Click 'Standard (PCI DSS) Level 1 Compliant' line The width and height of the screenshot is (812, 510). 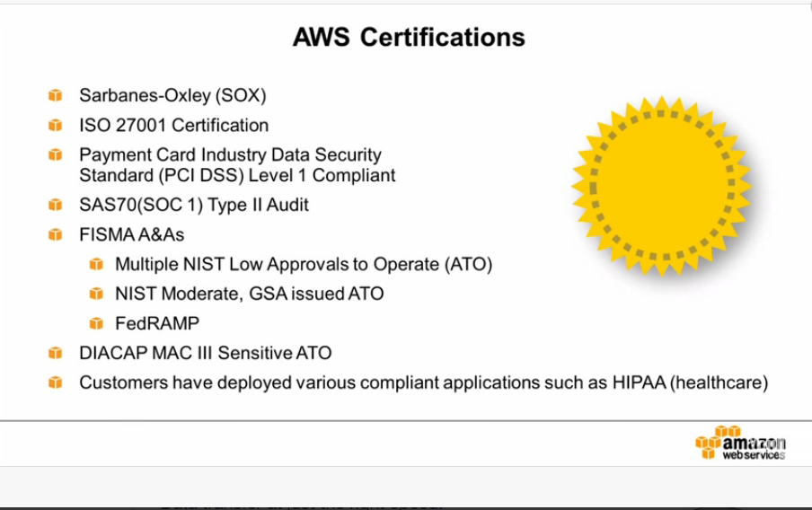coord(237,175)
